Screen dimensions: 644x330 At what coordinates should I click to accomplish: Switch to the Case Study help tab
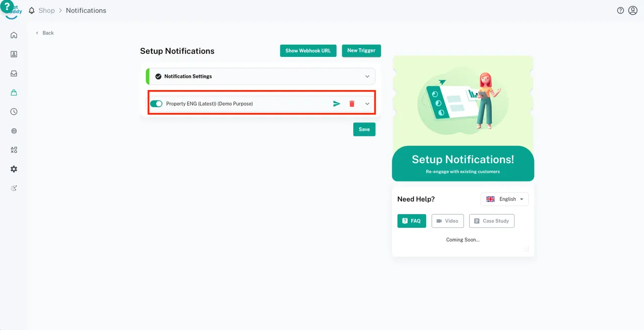click(x=492, y=221)
